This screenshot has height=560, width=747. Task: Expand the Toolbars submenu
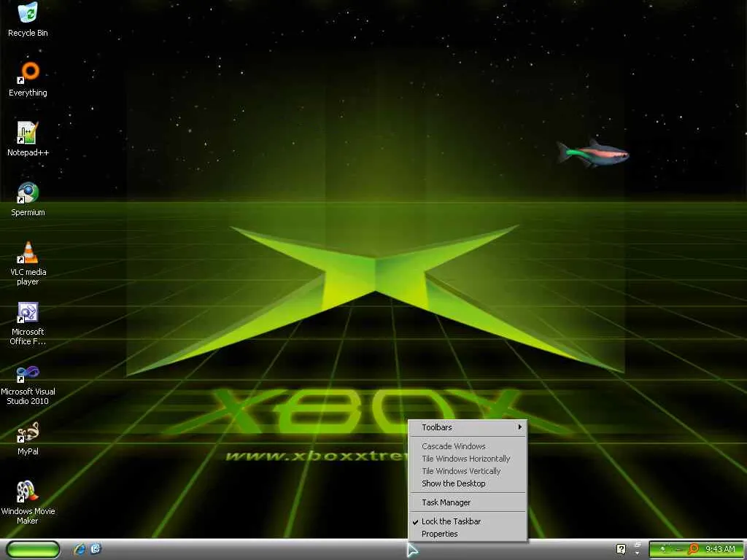pos(468,427)
